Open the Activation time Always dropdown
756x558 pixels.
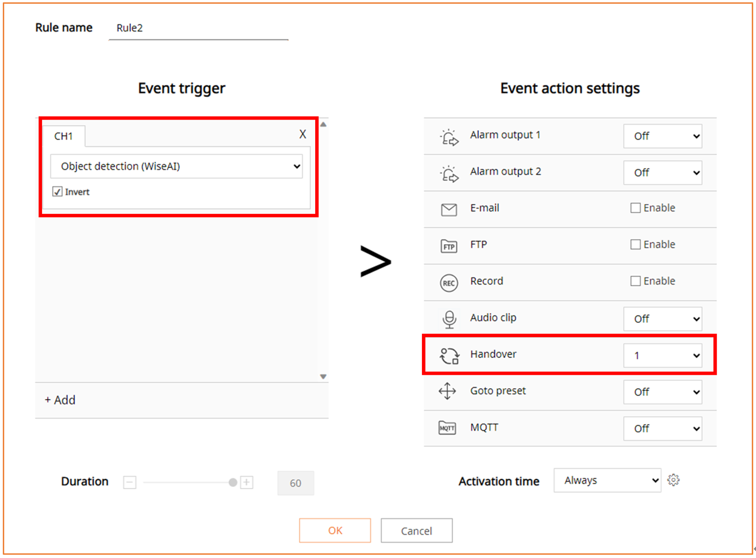coord(607,480)
